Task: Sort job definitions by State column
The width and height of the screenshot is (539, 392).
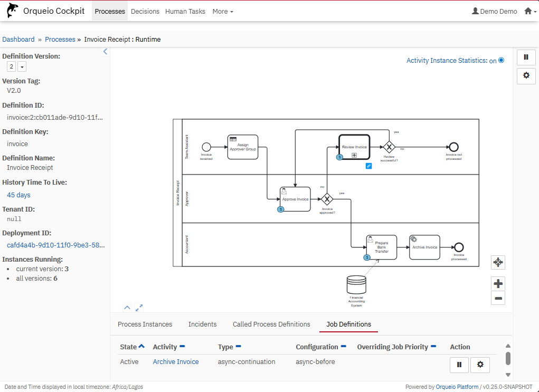Action: pyautogui.click(x=132, y=347)
